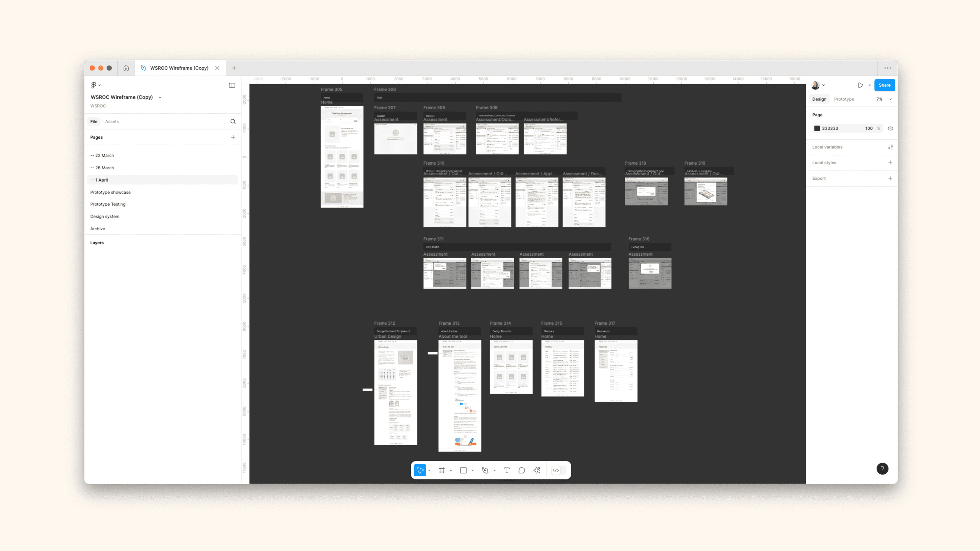Screen dimensions: 980x551
Task: Expand WSROC Wireframe (Copy) file name menu
Action: 160,97
